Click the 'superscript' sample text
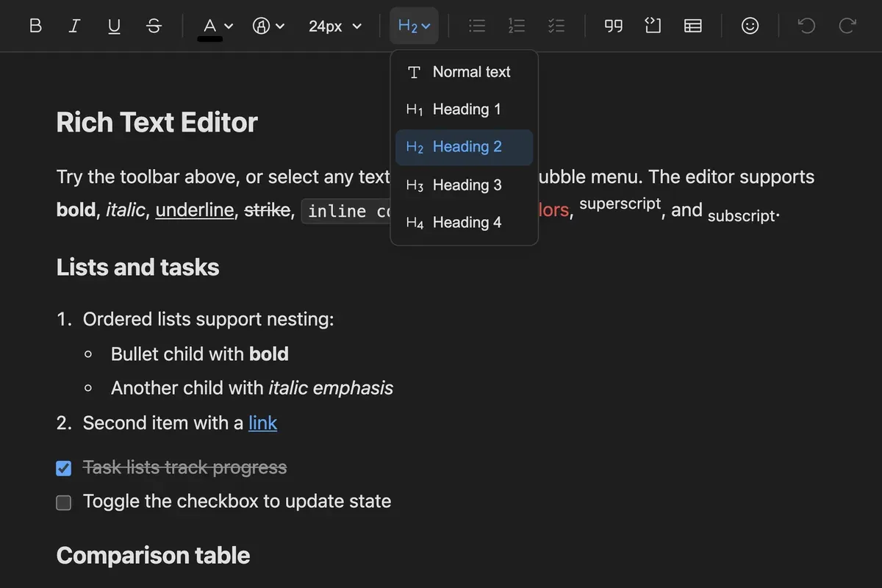 click(620, 204)
